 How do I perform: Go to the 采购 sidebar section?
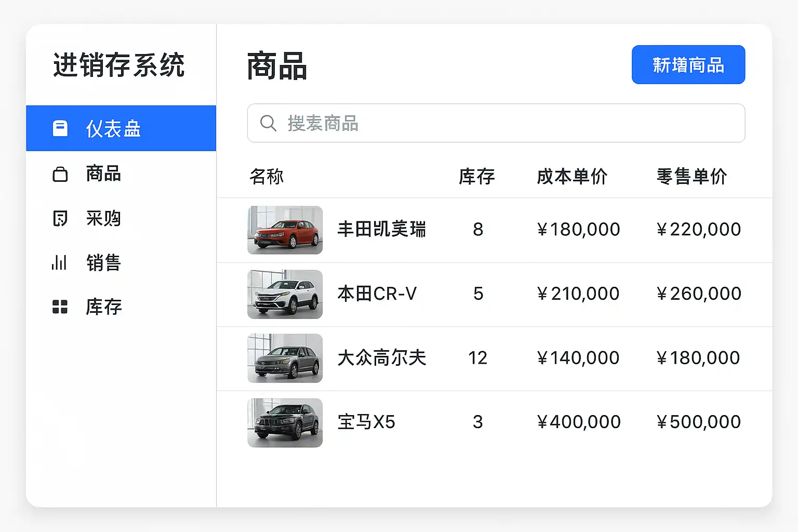(x=103, y=218)
